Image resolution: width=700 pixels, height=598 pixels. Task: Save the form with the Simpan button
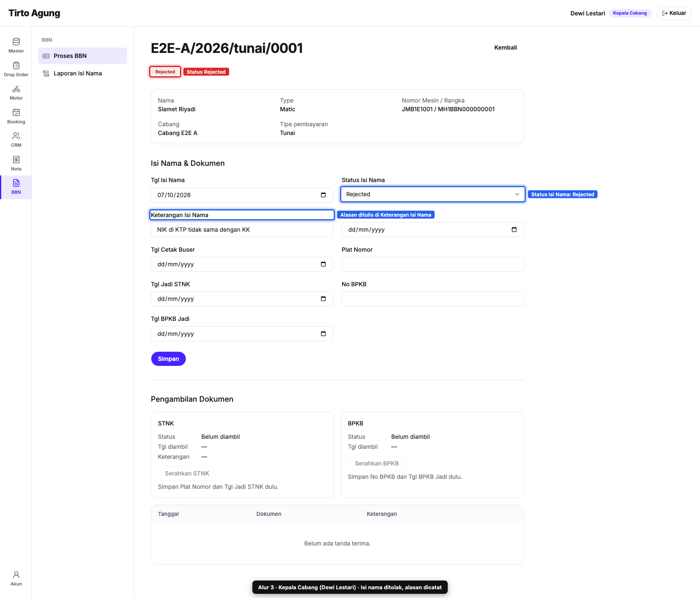point(168,359)
